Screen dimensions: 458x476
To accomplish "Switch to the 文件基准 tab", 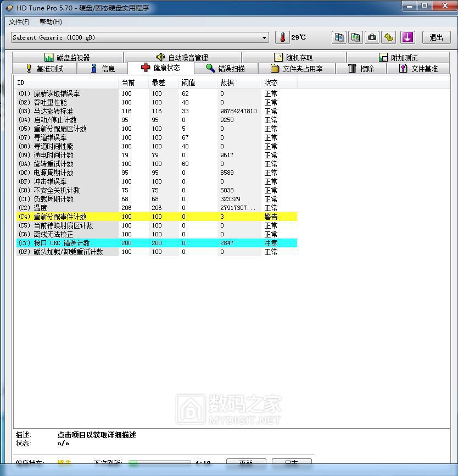I will coord(418,69).
